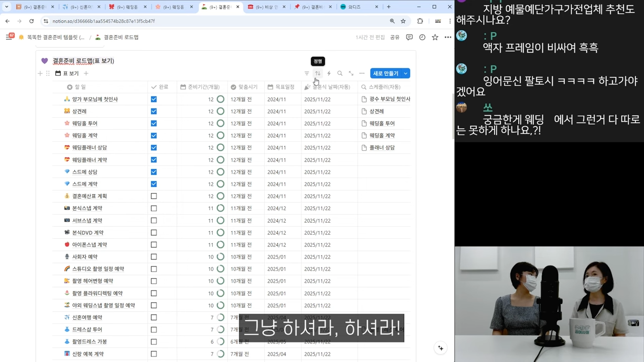The width and height of the screenshot is (644, 362).
Task: Click the 공유 button to share the page
Action: click(x=396, y=37)
